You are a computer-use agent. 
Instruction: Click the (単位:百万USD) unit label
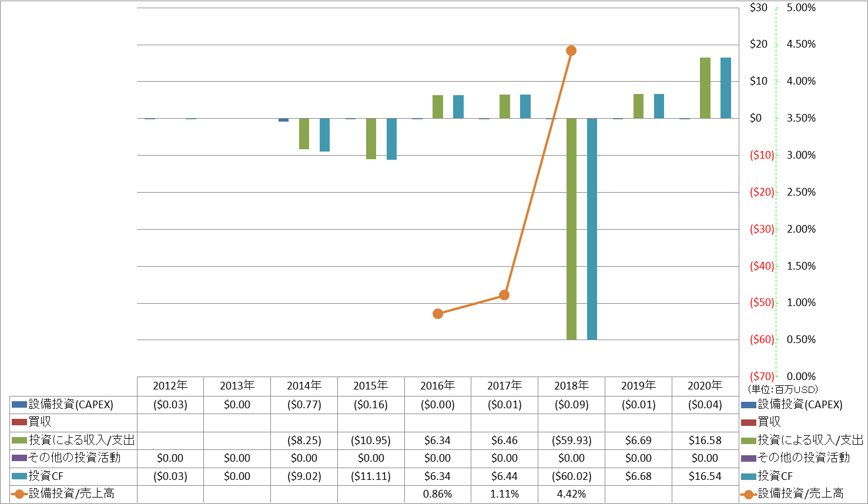(783, 389)
